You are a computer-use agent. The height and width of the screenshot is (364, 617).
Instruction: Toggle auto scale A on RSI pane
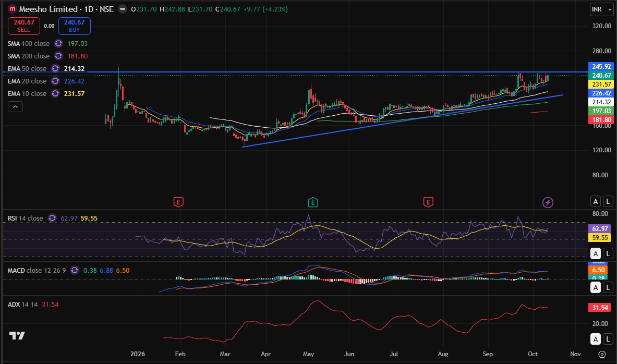(596, 253)
